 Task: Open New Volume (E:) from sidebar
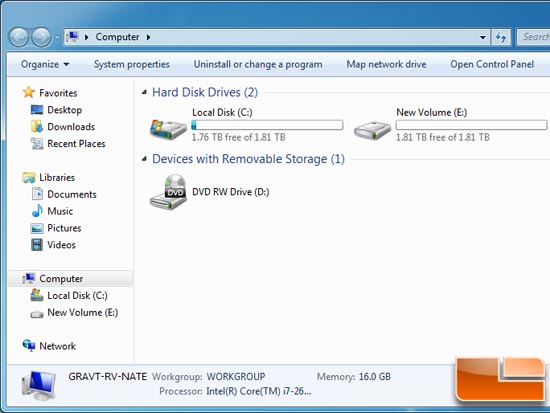click(82, 312)
